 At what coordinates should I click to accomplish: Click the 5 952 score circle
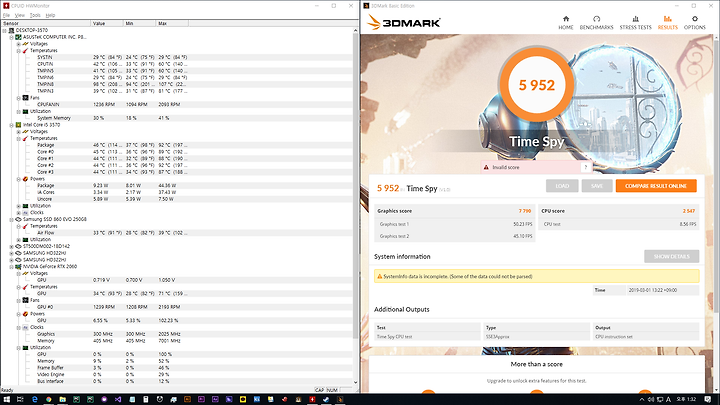pyautogui.click(x=536, y=84)
